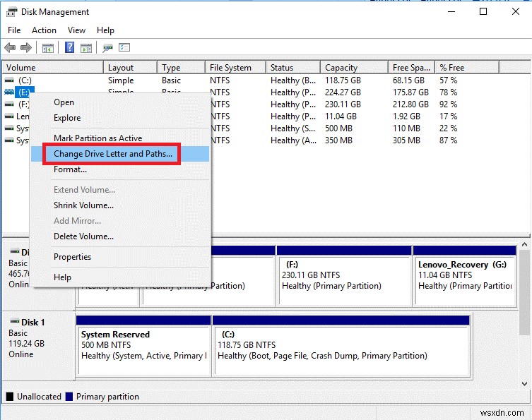The height and width of the screenshot is (420, 532).
Task: Select Delete Volume... option
Action: (120, 236)
